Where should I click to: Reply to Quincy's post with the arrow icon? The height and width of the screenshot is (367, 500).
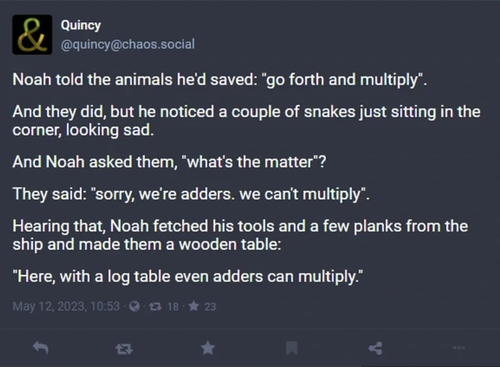pos(41,348)
